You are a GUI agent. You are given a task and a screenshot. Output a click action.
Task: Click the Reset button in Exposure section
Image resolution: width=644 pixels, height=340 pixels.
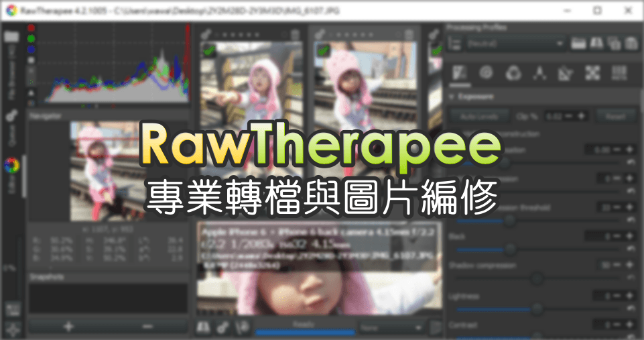tap(616, 116)
